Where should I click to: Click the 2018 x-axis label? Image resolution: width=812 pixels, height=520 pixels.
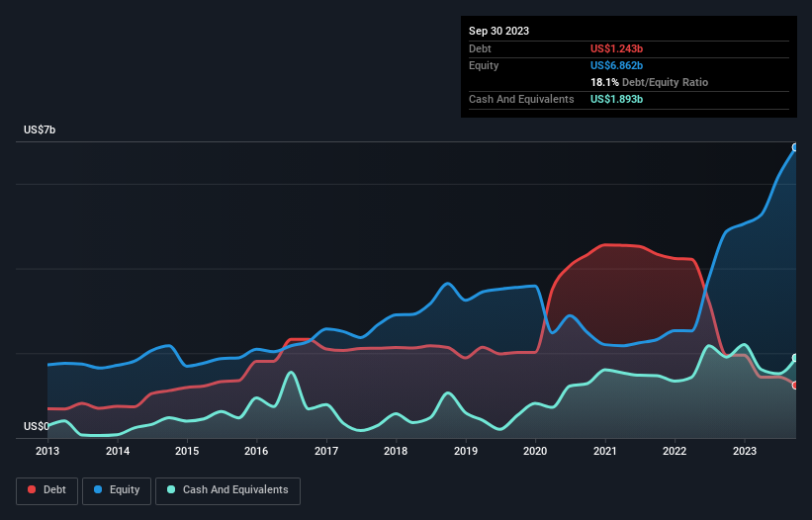click(x=396, y=451)
